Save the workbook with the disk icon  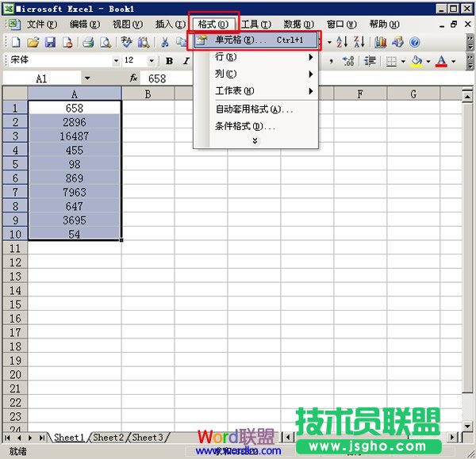pyautogui.click(x=50, y=42)
